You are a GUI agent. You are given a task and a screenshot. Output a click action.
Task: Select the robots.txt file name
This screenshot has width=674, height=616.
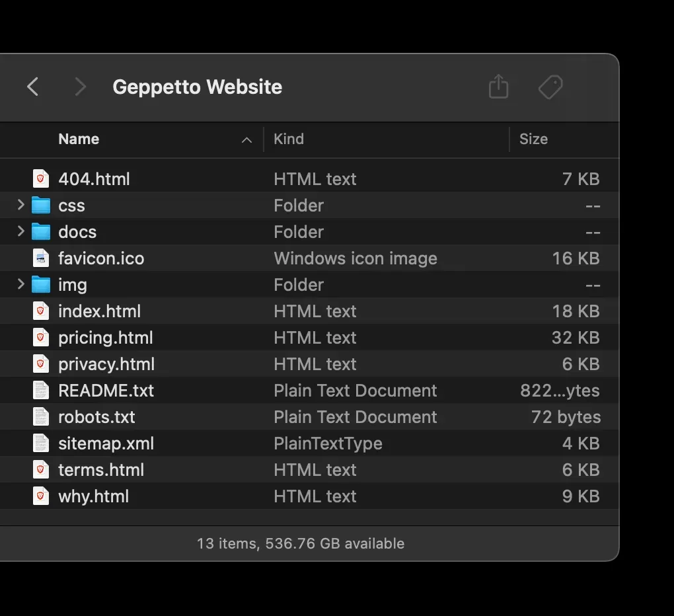(96, 417)
